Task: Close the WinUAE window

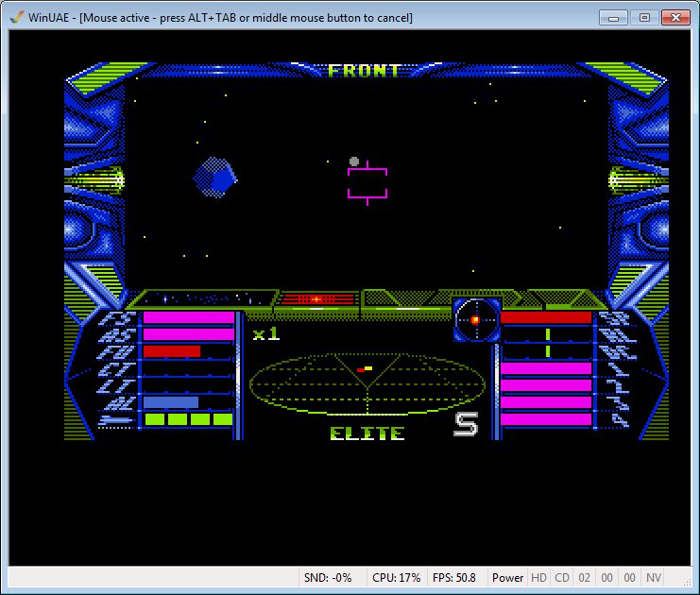Action: [675, 18]
